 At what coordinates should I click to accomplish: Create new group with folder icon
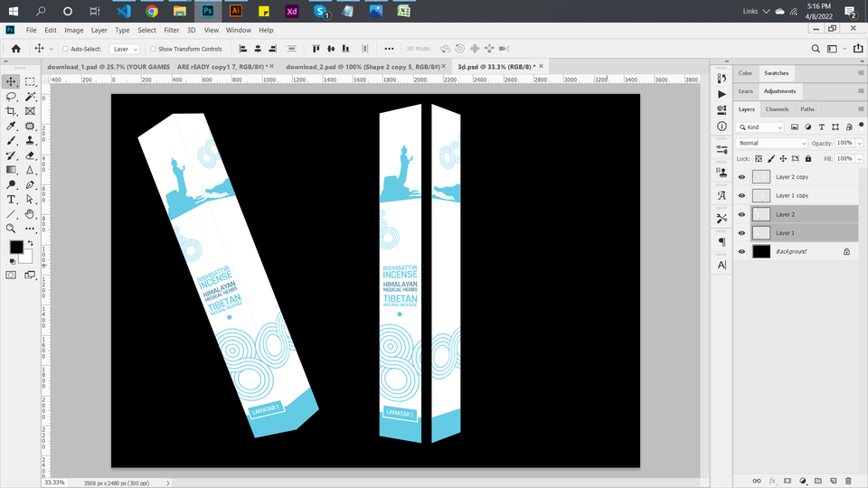coord(816,480)
